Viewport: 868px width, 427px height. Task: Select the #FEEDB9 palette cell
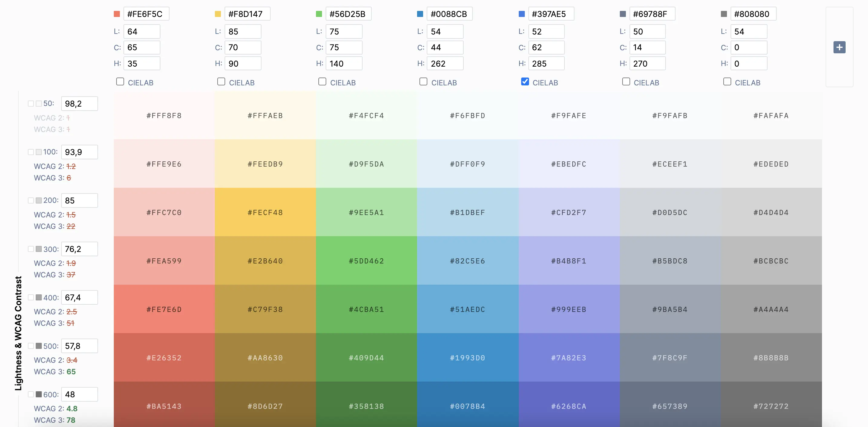[x=265, y=164]
